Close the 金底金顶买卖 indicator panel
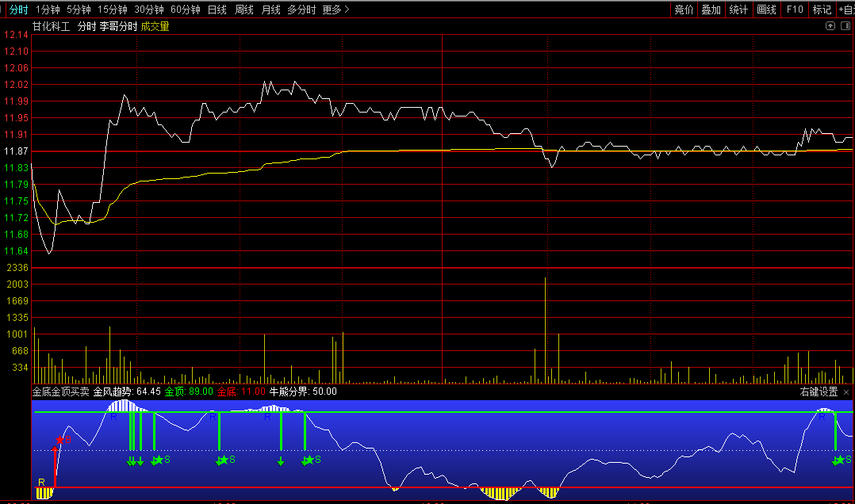This screenshot has width=855, height=504. [x=846, y=392]
